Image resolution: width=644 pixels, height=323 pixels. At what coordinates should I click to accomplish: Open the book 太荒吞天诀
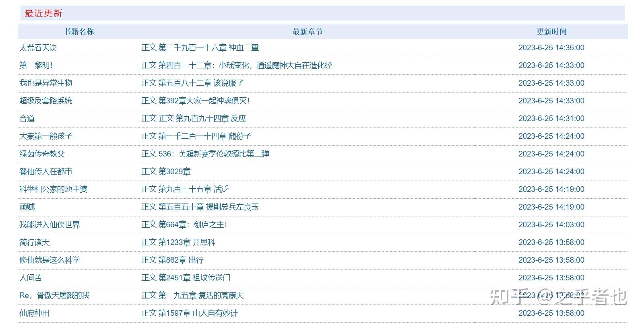click(x=38, y=47)
